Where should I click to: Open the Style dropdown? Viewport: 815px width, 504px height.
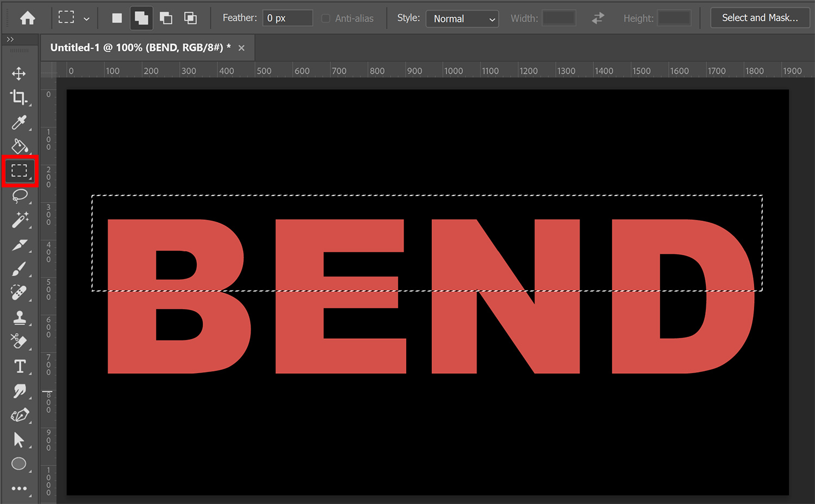click(462, 19)
